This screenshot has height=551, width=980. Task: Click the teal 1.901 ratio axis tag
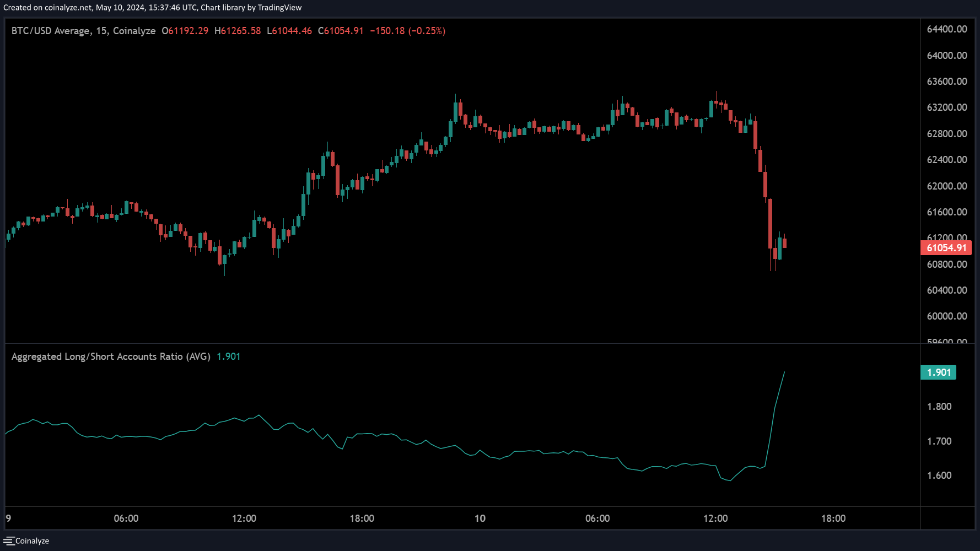click(938, 372)
